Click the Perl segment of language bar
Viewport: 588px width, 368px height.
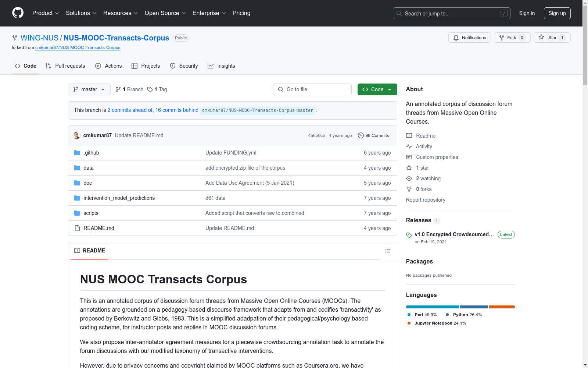(x=433, y=307)
